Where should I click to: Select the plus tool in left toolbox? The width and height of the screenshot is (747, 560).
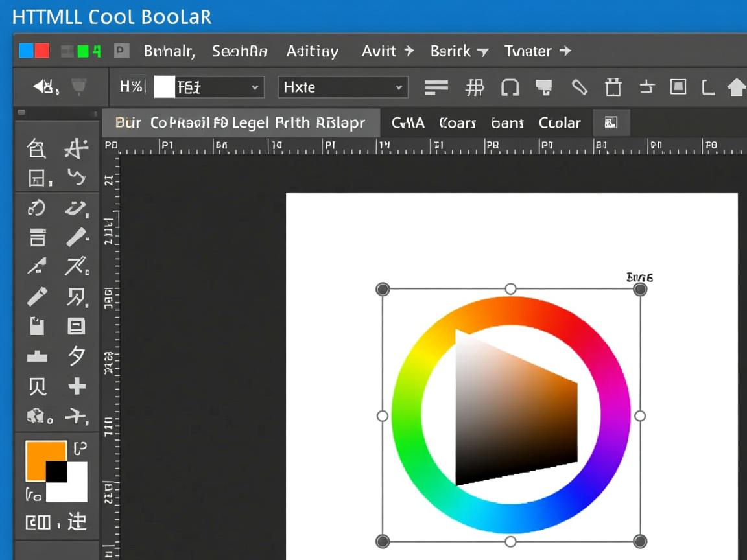coord(77,386)
